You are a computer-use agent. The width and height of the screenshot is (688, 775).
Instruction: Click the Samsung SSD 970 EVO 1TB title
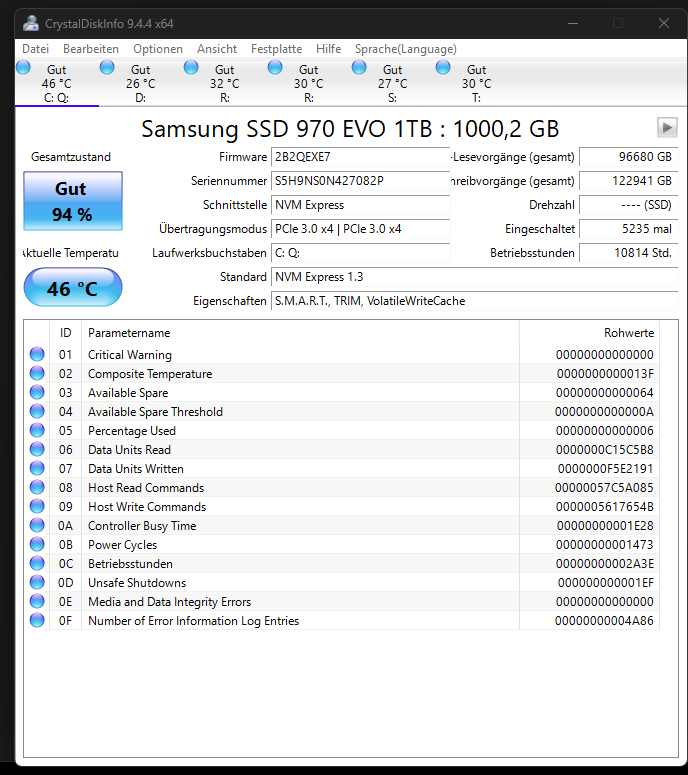[x=350, y=129]
